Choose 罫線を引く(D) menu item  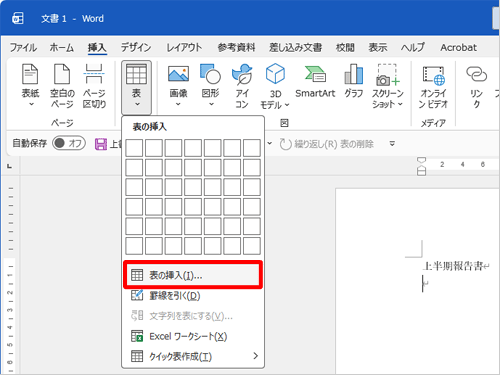point(193,296)
